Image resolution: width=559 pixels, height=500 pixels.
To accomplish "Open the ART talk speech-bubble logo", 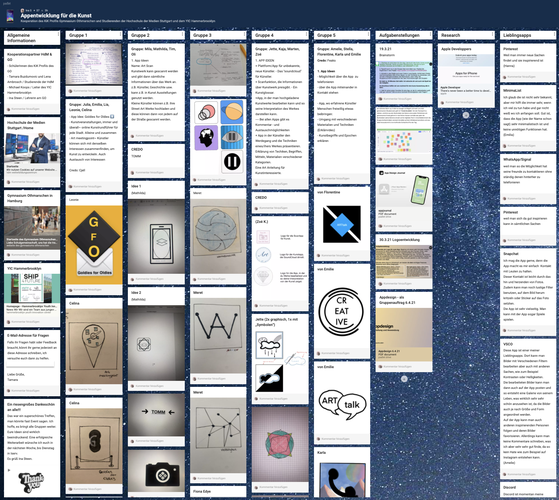I will (x=342, y=404).
